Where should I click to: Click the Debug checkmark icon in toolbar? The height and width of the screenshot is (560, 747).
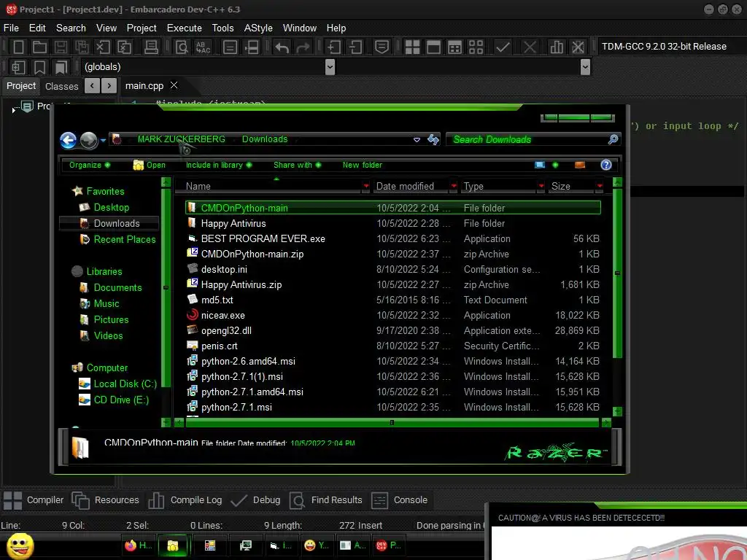(x=503, y=47)
